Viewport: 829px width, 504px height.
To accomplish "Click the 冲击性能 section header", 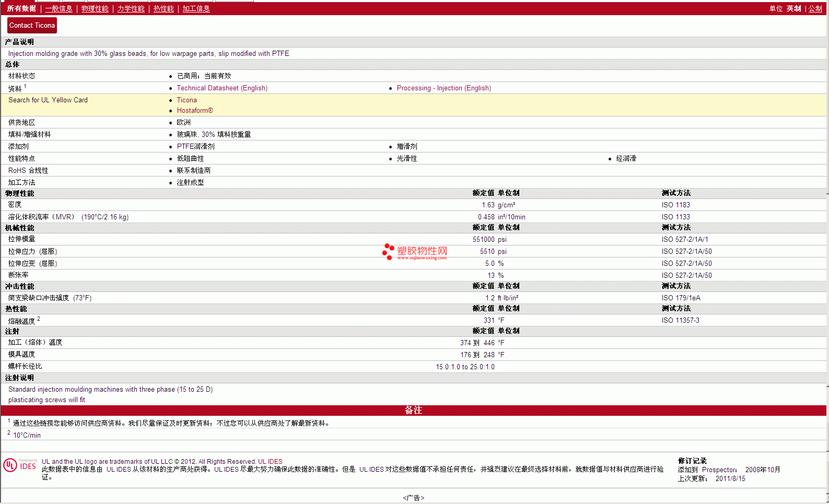I will [19, 286].
